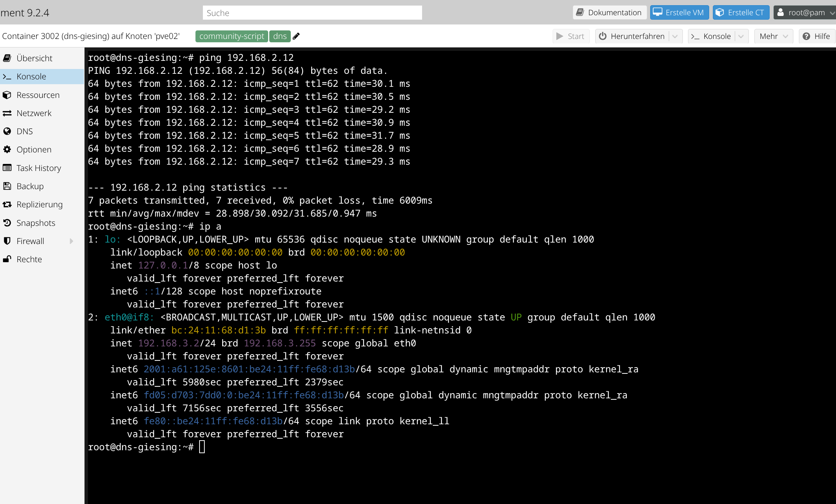This screenshot has height=504, width=836.
Task: Click the Ressourcen cube icon
Action: point(7,95)
